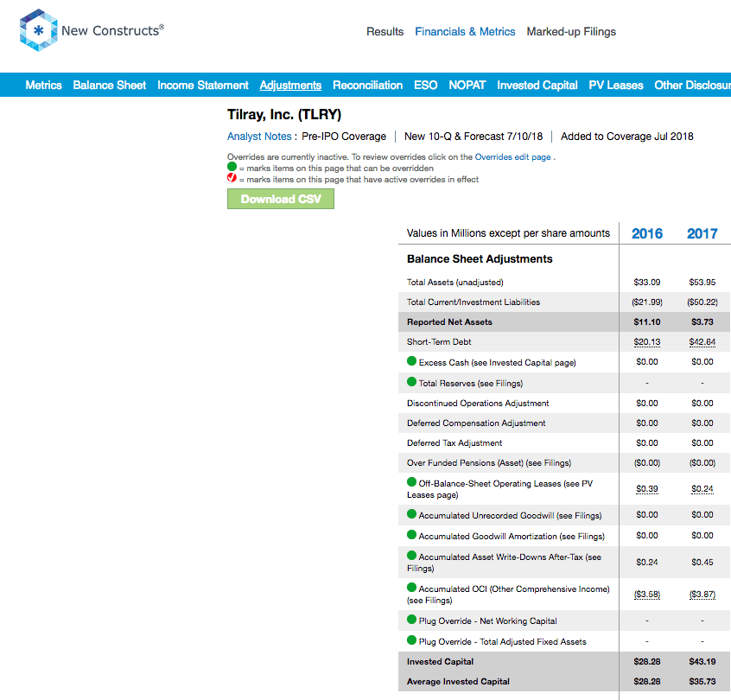The image size is (731, 700).
Task: Click 2016 Average Invested Capital value $28.28
Action: 647,682
